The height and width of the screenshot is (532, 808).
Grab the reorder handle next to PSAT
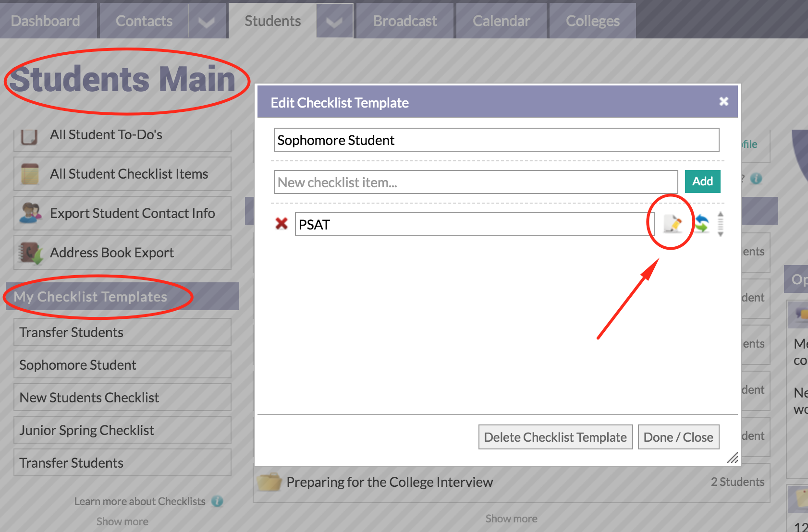pos(720,224)
